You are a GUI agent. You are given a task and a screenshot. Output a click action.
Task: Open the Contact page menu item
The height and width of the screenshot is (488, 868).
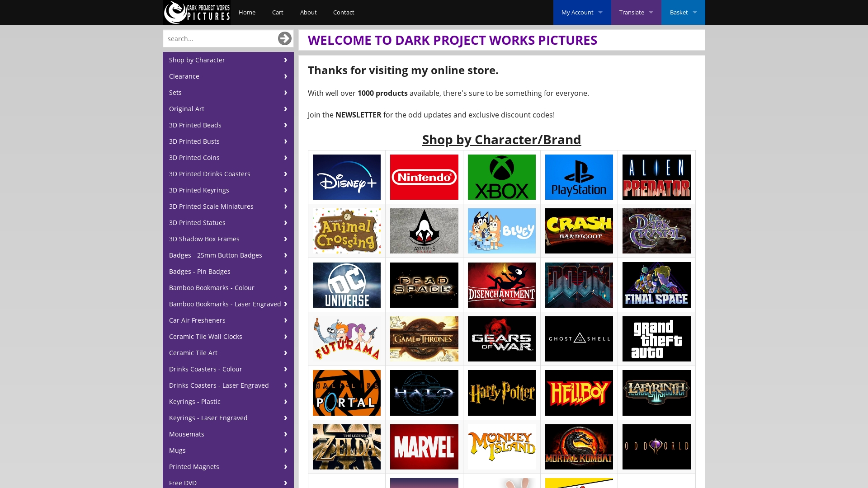pyautogui.click(x=344, y=12)
